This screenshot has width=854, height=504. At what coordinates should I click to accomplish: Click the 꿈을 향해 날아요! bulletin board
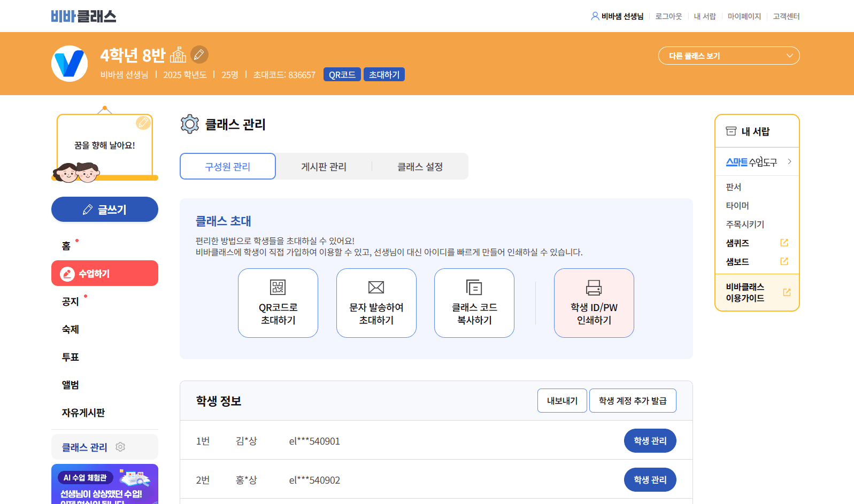pos(105,145)
